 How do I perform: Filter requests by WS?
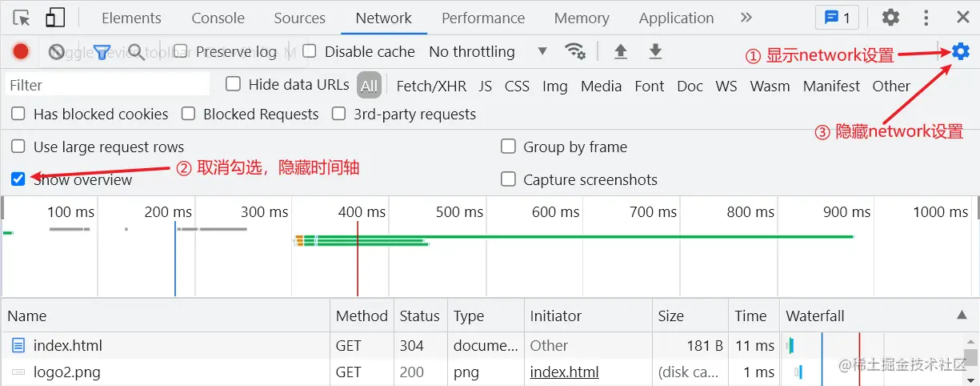click(726, 86)
